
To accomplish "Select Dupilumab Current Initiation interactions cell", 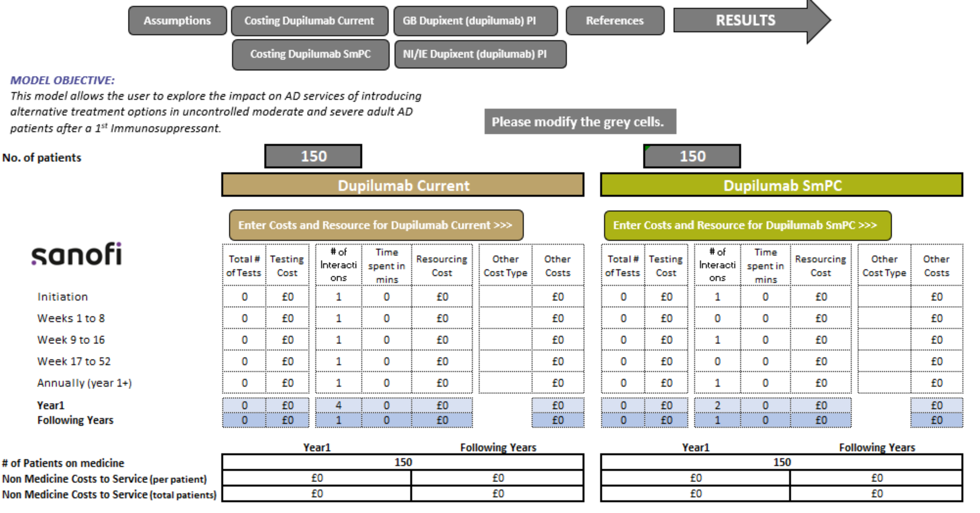I will point(339,297).
